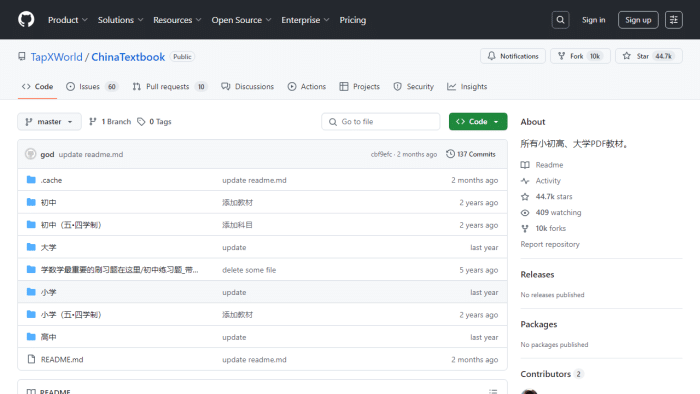700x394 pixels.
Task: Focus the Go to file search field
Action: [x=380, y=121]
